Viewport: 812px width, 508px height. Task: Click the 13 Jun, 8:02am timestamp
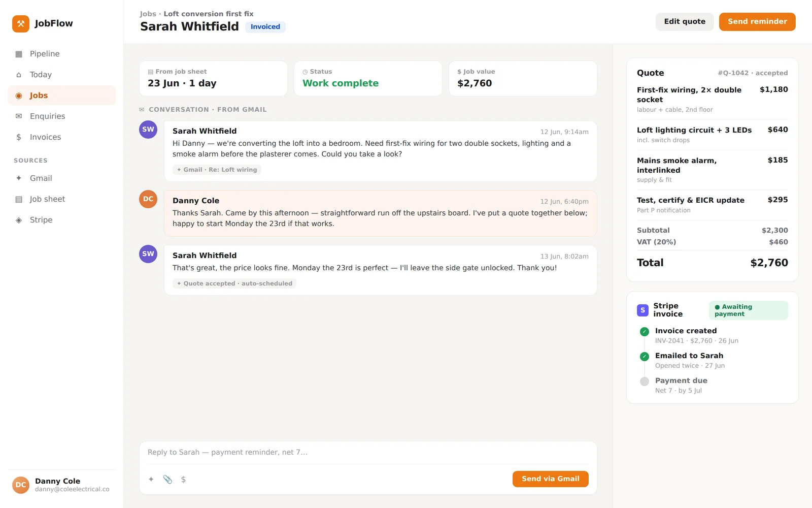coord(564,257)
